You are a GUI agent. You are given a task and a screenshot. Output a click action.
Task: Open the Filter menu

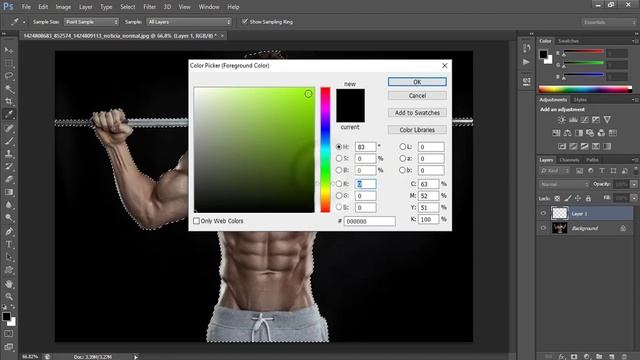(149, 7)
